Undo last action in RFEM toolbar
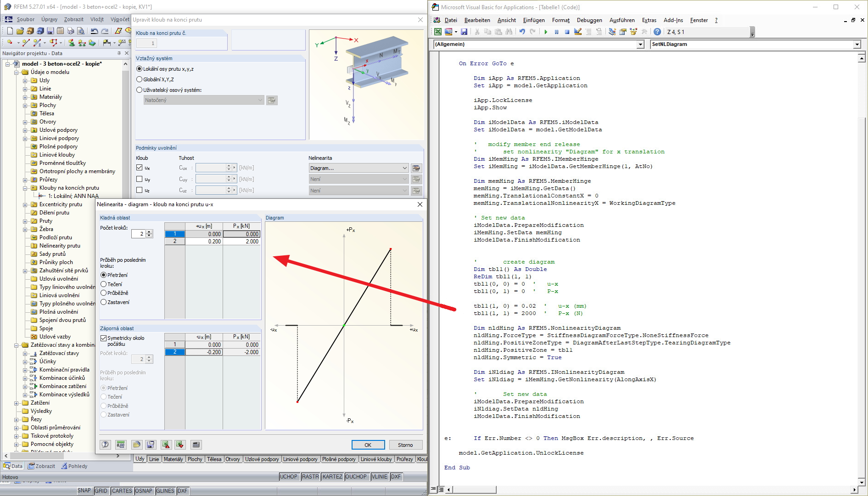This screenshot has width=868, height=496. 94,31
